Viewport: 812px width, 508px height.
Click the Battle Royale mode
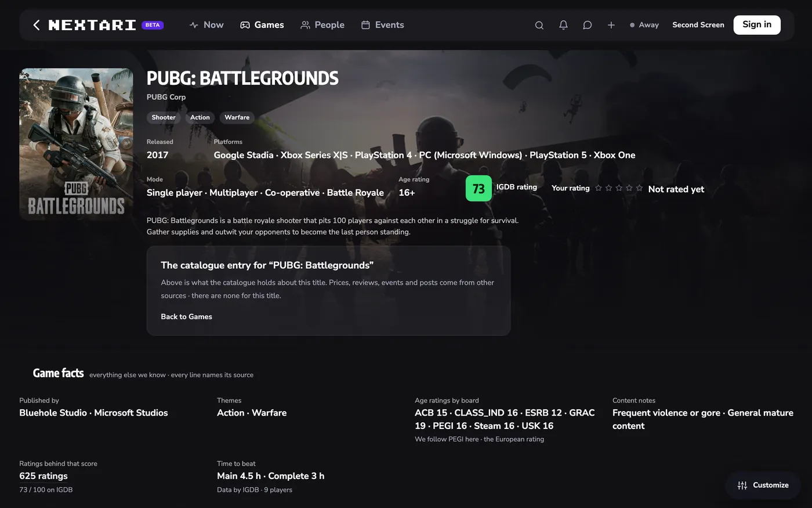pyautogui.click(x=356, y=193)
